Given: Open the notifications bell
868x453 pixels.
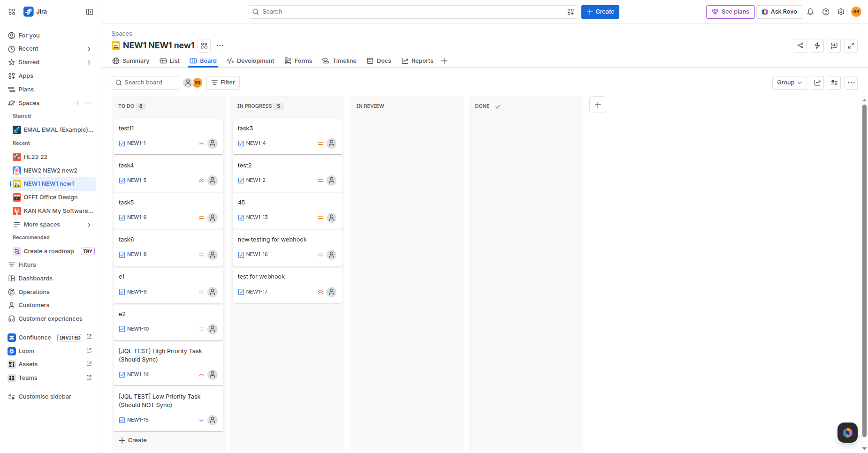Looking at the screenshot, I should pyautogui.click(x=810, y=12).
